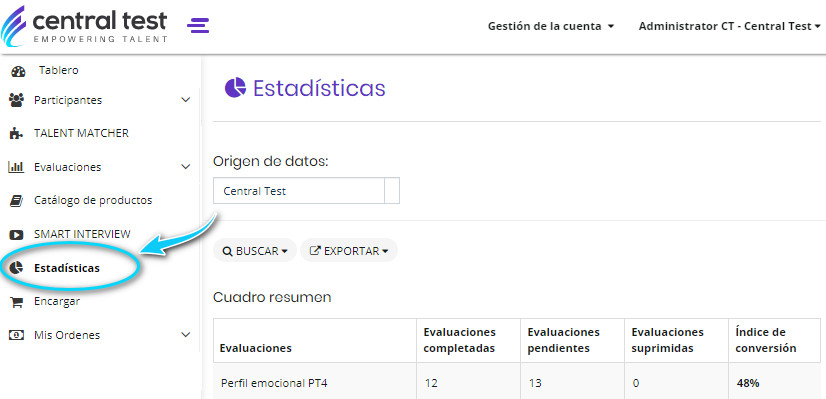Screen dimensions: 826x399
Task: Click the Mis Ordenes money bill icon
Action: [17, 335]
